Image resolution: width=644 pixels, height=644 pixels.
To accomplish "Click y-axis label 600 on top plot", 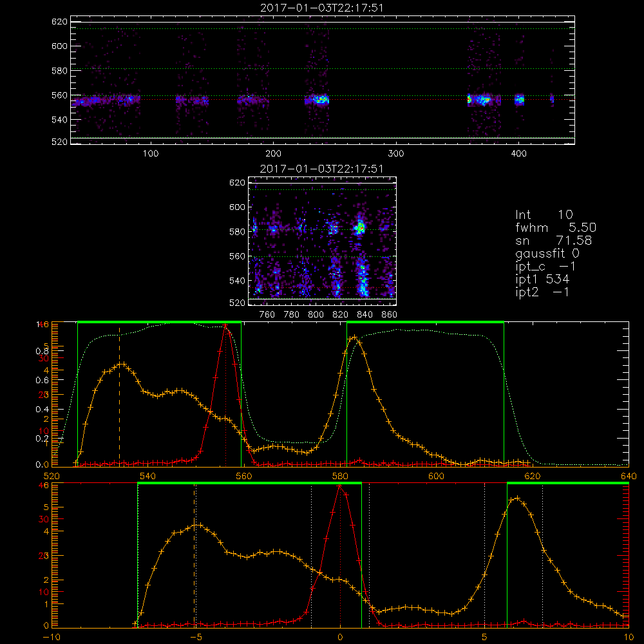I will coord(59,46).
